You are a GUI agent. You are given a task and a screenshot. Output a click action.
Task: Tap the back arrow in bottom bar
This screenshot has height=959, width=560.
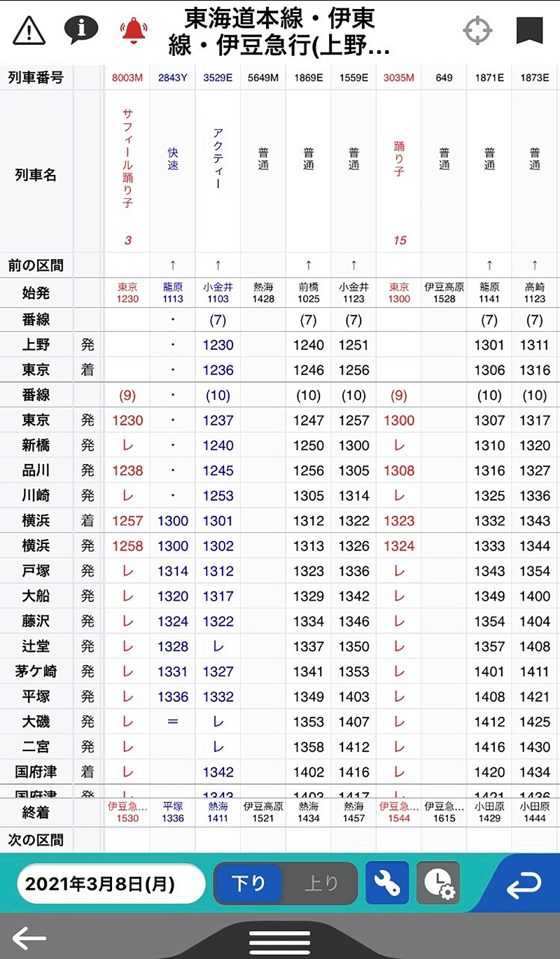pos(29,937)
